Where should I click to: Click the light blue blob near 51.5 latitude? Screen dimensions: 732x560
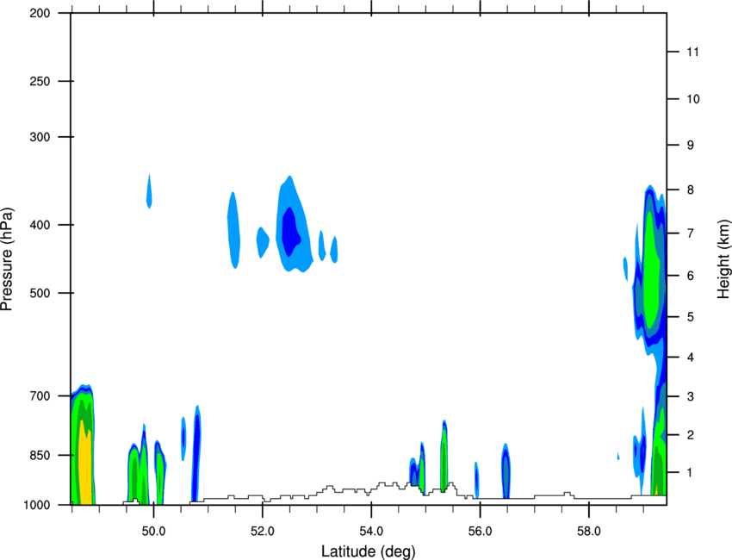click(x=234, y=230)
